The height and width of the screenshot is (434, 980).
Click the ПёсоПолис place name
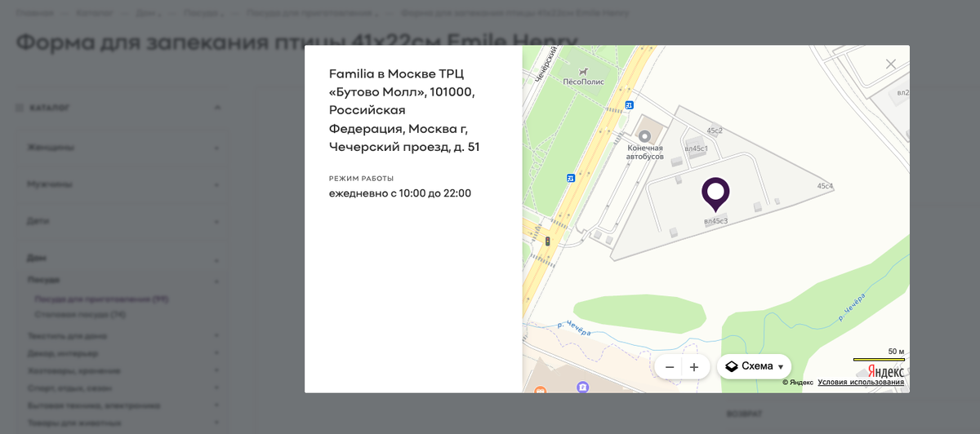pyautogui.click(x=584, y=82)
